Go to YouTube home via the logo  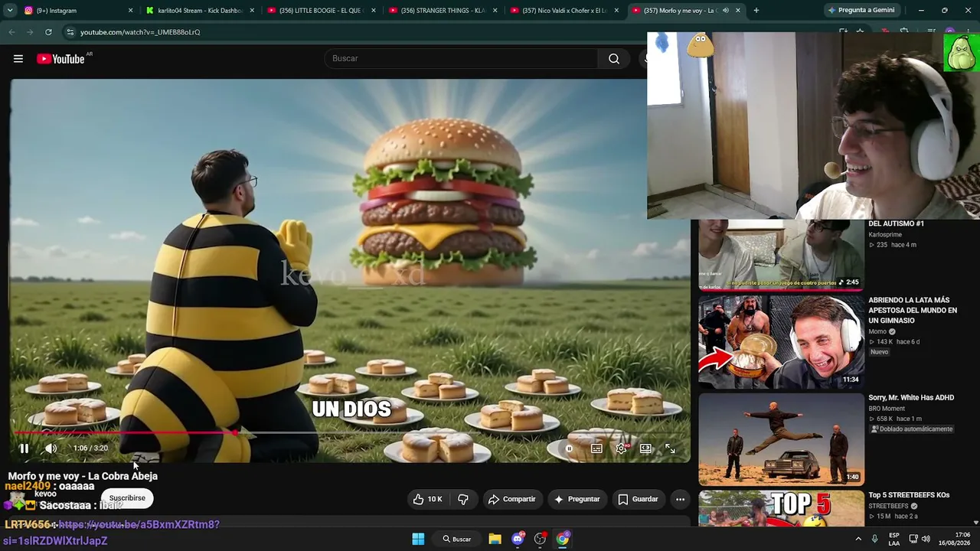(60, 59)
